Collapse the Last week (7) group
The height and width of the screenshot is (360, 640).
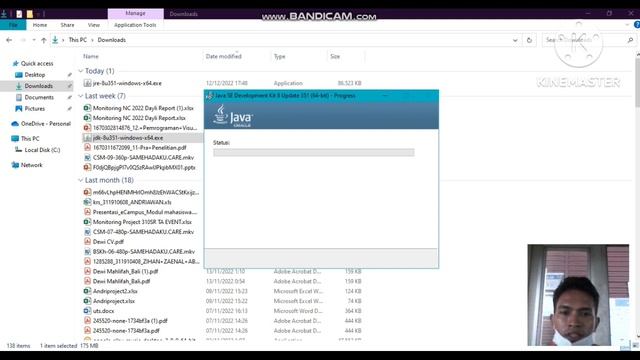point(80,96)
